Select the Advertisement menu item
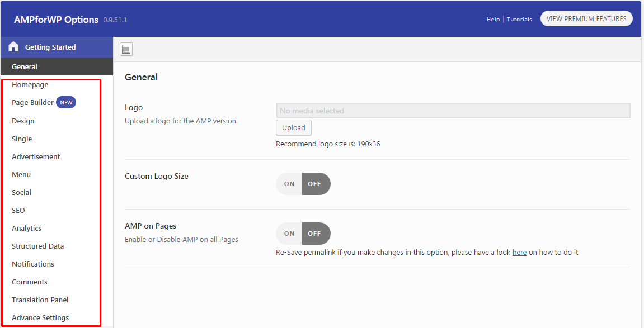 pyautogui.click(x=36, y=157)
